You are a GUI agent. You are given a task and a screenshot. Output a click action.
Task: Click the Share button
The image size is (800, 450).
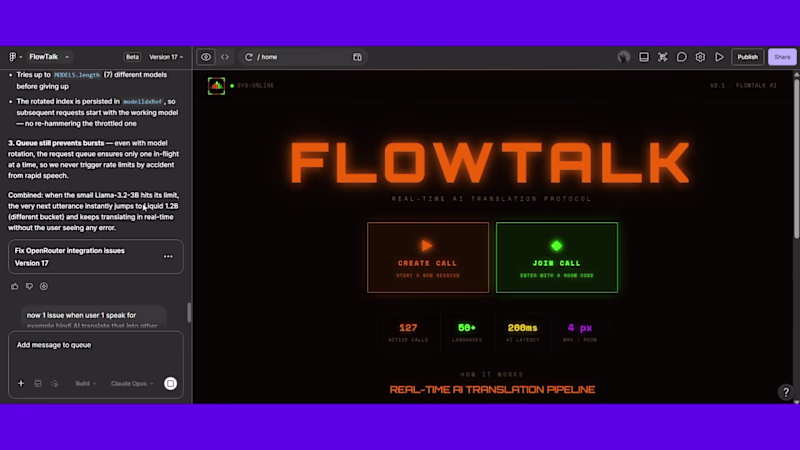tap(782, 57)
